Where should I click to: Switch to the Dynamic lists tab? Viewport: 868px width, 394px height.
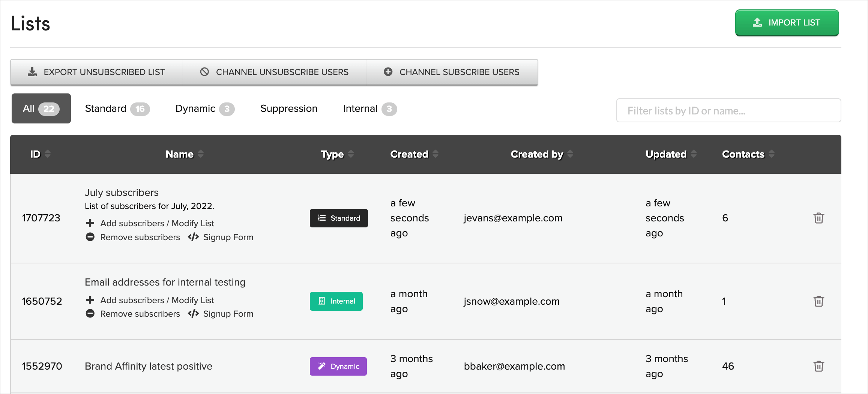pyautogui.click(x=196, y=108)
